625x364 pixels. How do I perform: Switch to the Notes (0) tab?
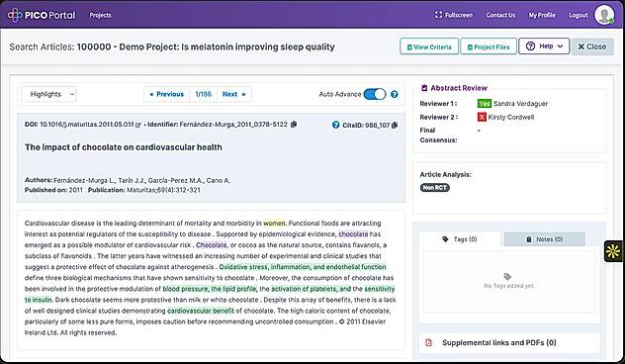tap(545, 239)
